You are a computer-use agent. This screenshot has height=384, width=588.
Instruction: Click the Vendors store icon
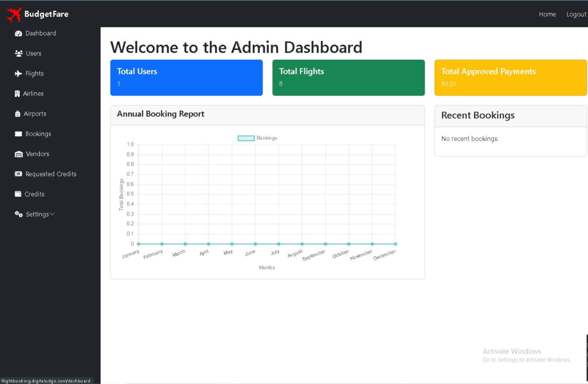point(19,154)
